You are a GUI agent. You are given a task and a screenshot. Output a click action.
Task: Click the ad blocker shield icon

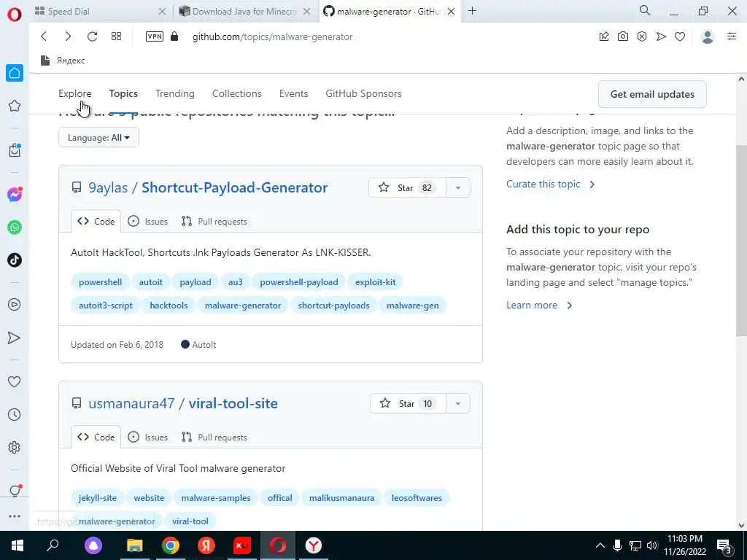pyautogui.click(x=642, y=36)
